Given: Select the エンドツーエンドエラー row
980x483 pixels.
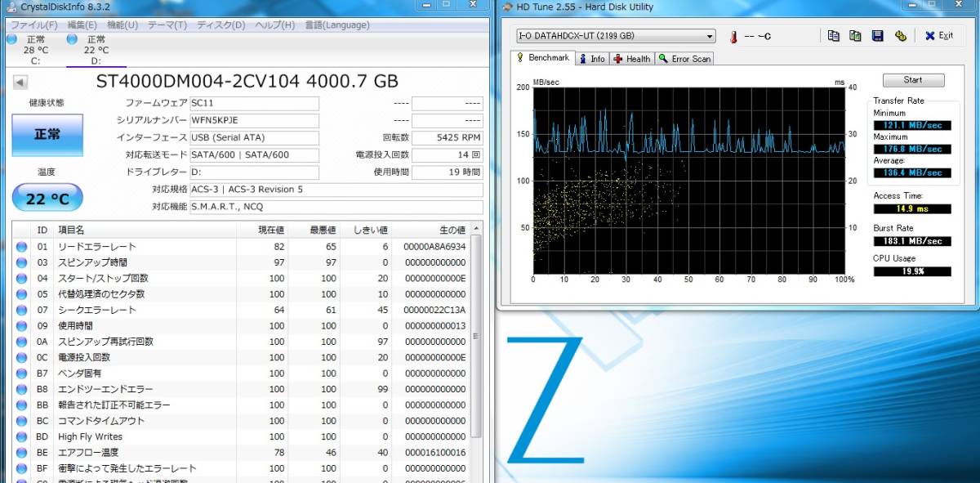Looking at the screenshot, I should tap(242, 389).
